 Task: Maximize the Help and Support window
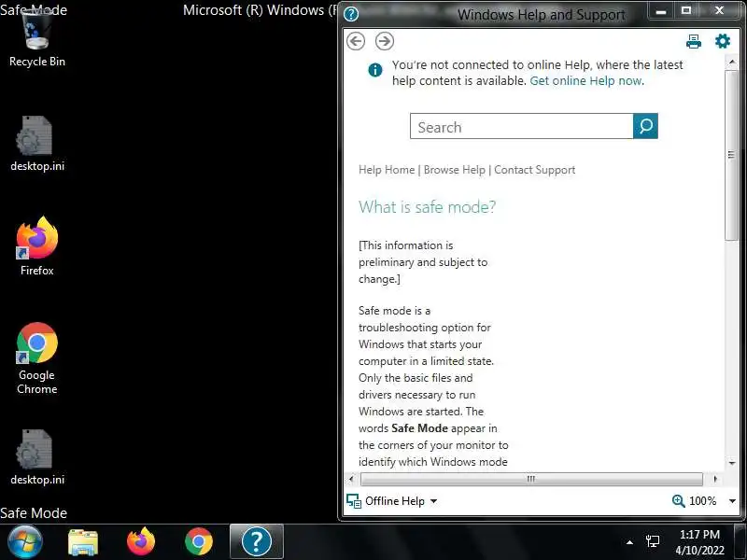pos(686,10)
